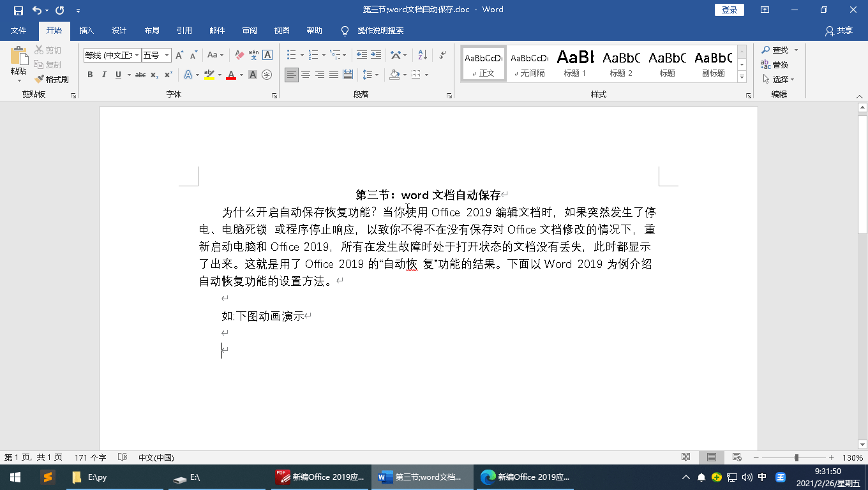Toggle left alignment button
Viewport: 868px width, 490px height.
point(292,75)
